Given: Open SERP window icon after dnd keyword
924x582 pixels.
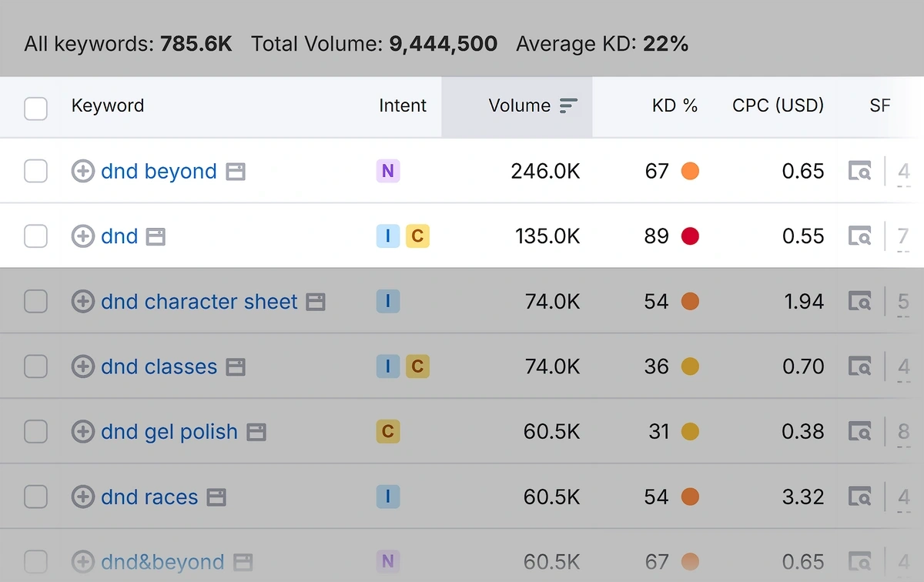Looking at the screenshot, I should (156, 236).
